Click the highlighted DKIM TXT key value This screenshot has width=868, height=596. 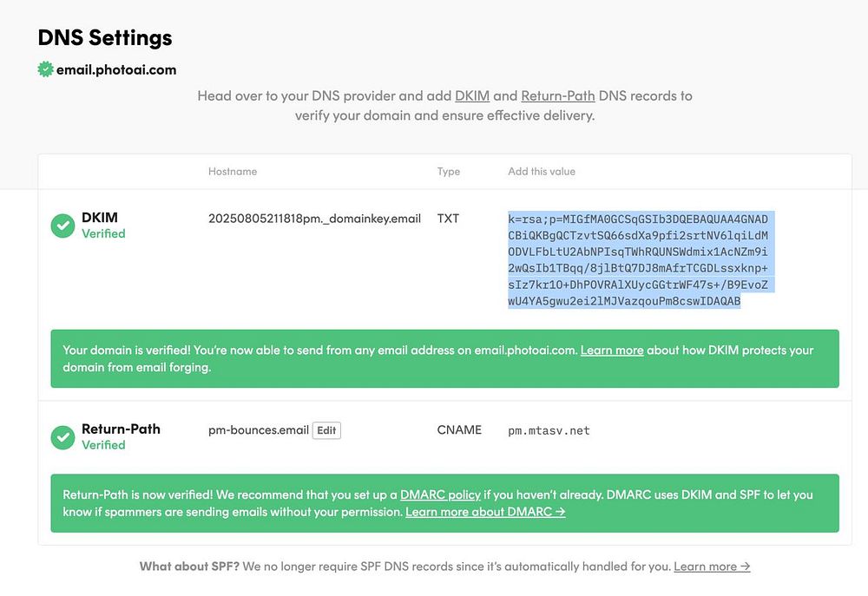[637, 260]
